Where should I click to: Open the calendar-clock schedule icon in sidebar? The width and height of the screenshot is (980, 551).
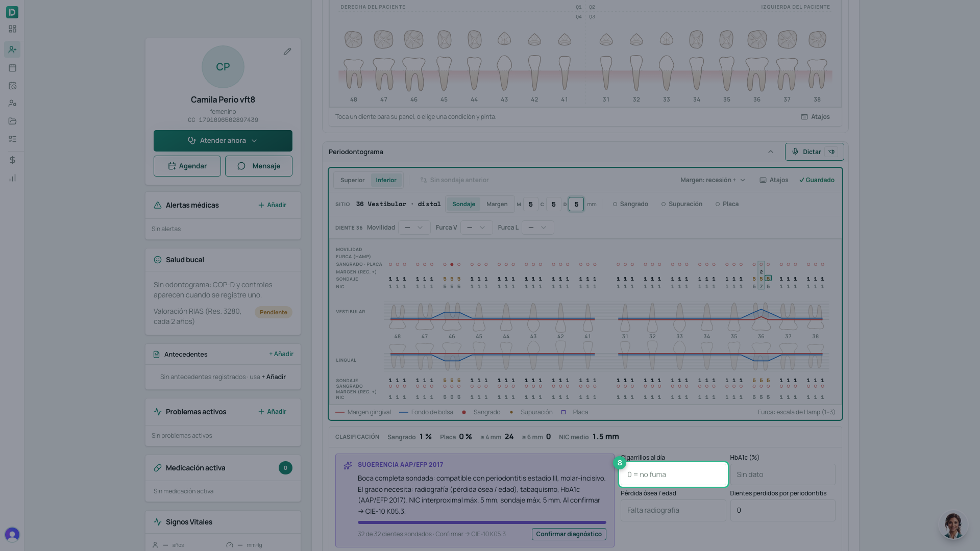coord(12,86)
